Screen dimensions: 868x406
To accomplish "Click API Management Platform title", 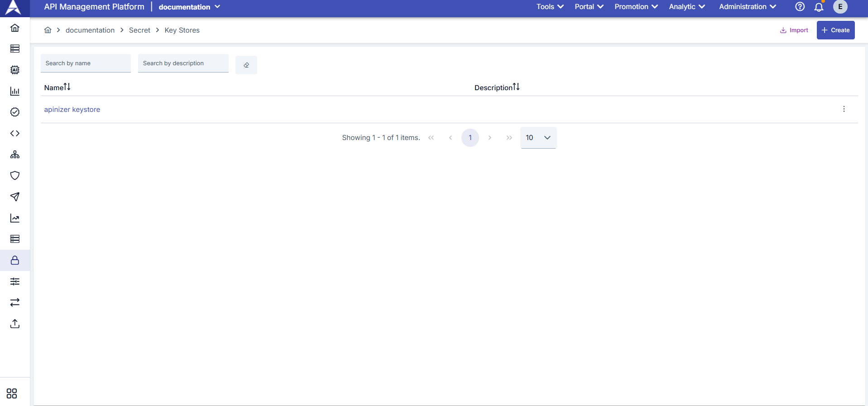I will tap(94, 7).
